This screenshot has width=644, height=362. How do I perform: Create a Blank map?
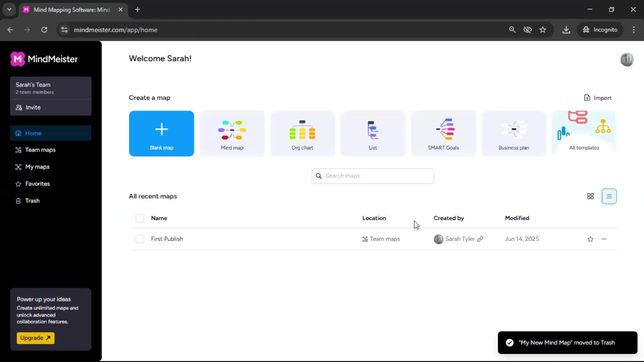[161, 133]
